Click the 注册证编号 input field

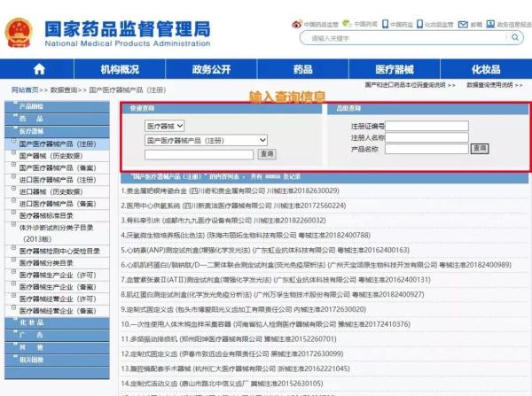coord(426,127)
